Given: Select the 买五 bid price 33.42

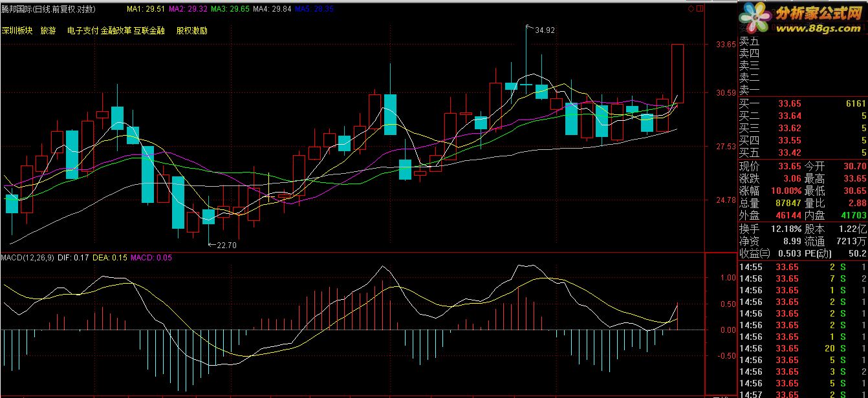Looking at the screenshot, I should pyautogui.click(x=790, y=153).
